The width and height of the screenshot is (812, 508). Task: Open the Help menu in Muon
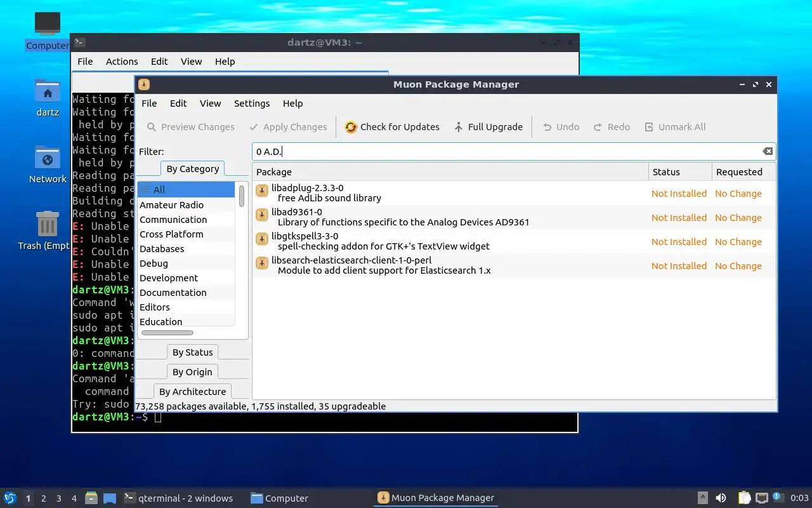click(x=292, y=104)
